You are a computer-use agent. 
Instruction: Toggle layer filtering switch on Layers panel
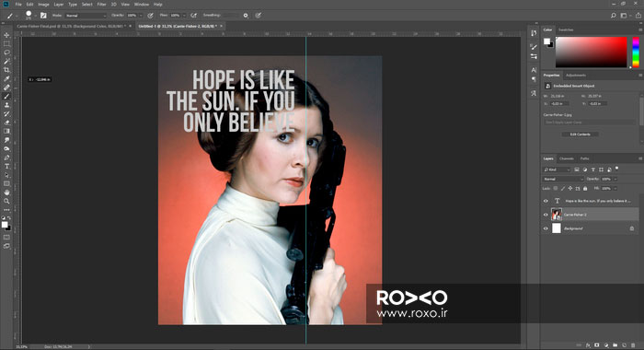tap(617, 169)
